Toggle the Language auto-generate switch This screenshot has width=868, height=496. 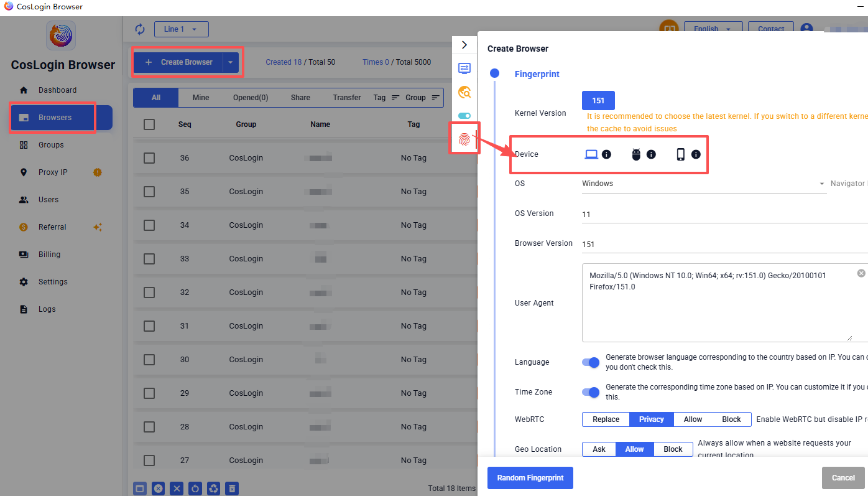pos(591,362)
